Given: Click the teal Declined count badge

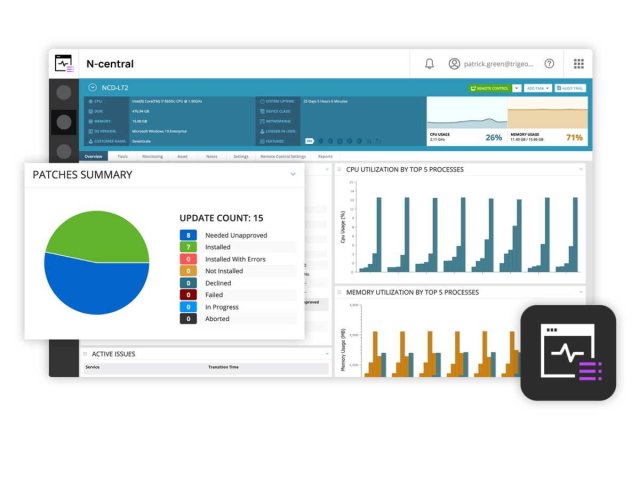Looking at the screenshot, I should pos(188,283).
